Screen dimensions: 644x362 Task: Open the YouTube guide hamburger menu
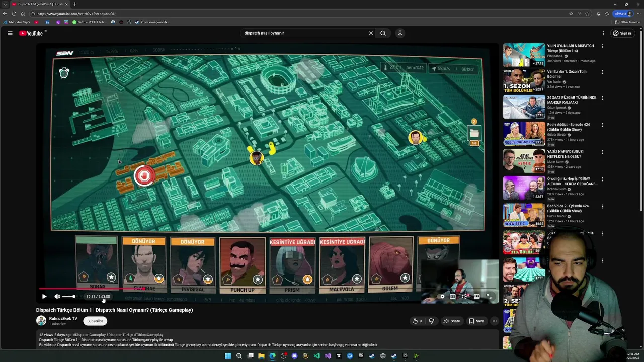click(x=10, y=33)
